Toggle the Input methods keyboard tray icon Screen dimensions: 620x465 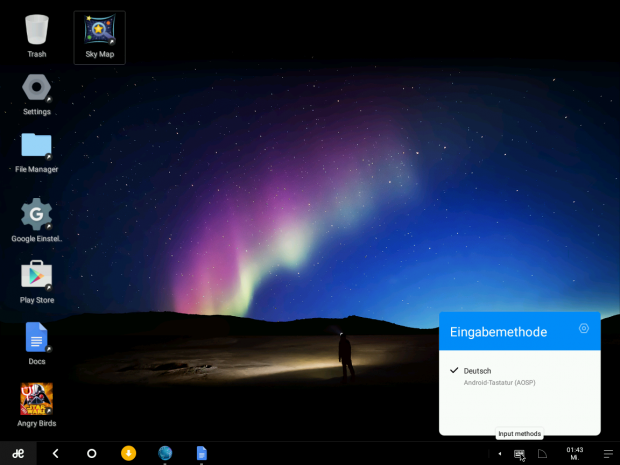point(519,453)
